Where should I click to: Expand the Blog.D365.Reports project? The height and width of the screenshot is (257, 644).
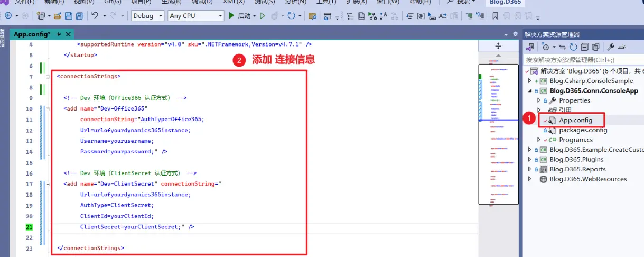530,169
